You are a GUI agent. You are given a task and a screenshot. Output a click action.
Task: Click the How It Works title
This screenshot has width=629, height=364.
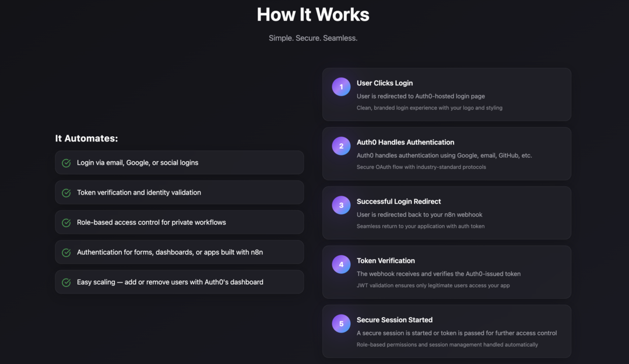313,15
